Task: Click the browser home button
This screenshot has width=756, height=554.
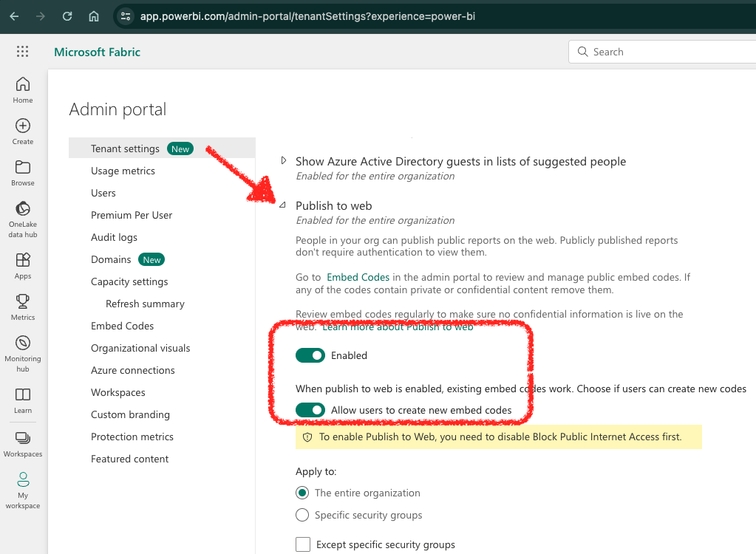Action: 94,16
